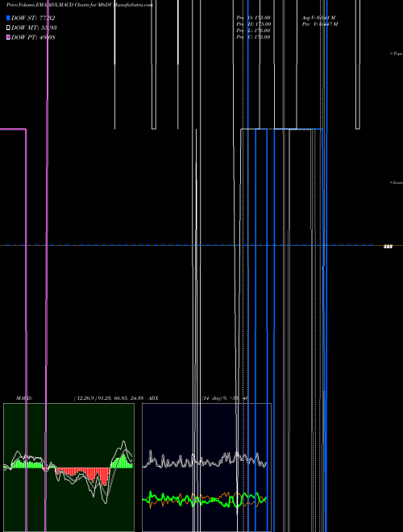The height and width of the screenshot is (532, 403).
Task: Click the 'DOW PT' legend label
Action: 33,37
